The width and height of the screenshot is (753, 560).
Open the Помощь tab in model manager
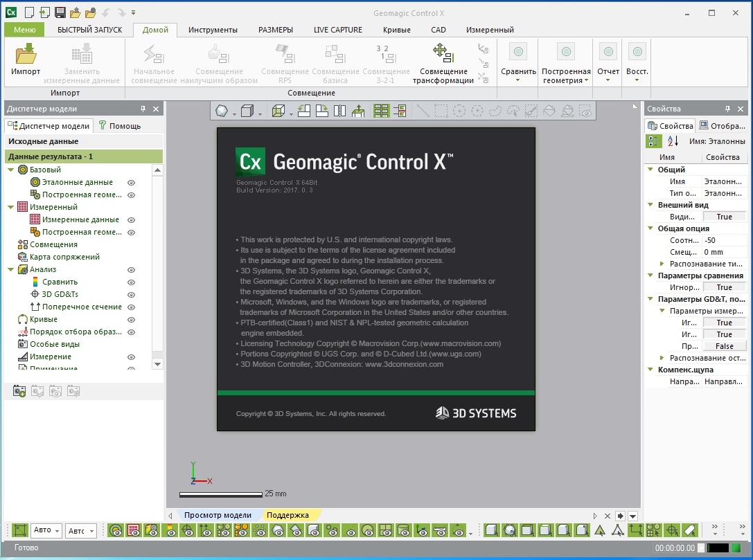120,126
